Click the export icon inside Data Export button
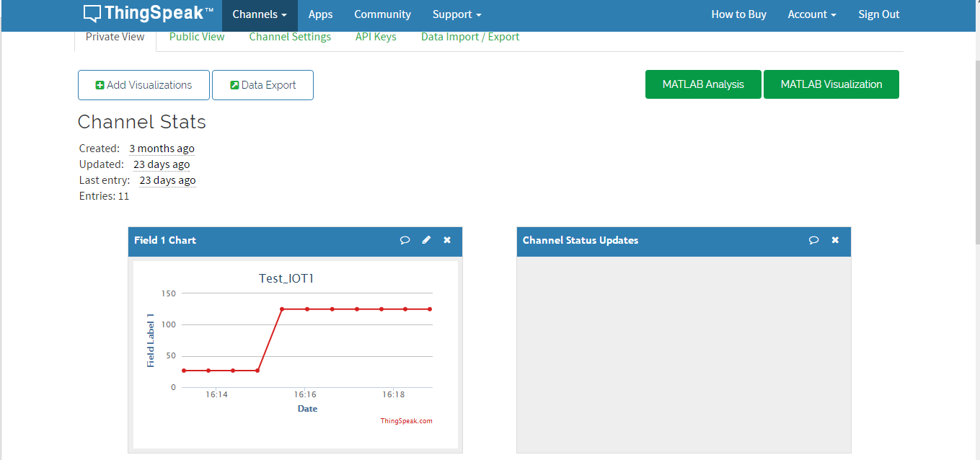The width and height of the screenshot is (980, 460). (x=234, y=84)
